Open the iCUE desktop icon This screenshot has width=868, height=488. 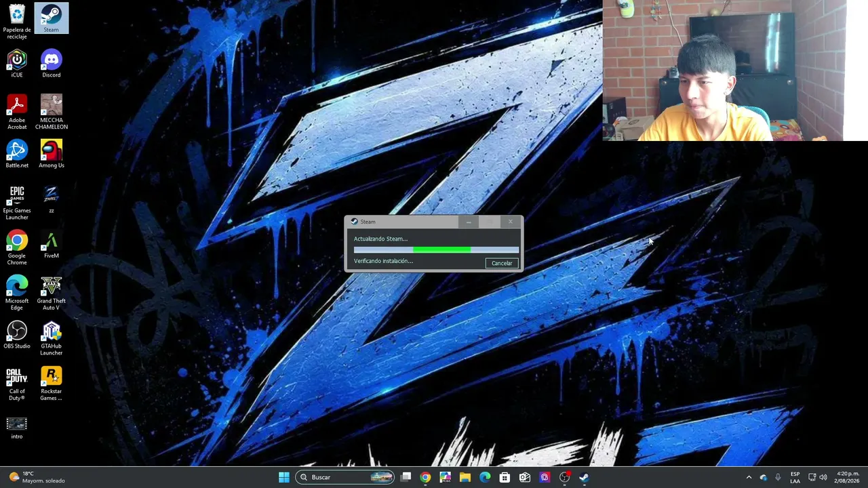click(x=17, y=64)
